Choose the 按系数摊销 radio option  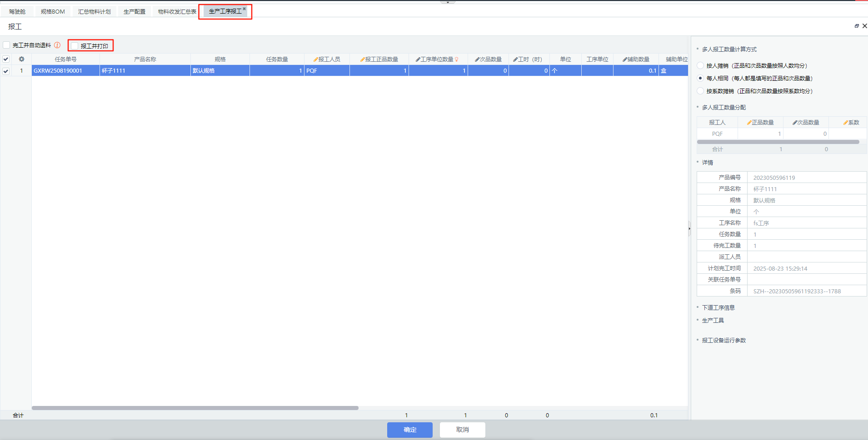coord(700,91)
